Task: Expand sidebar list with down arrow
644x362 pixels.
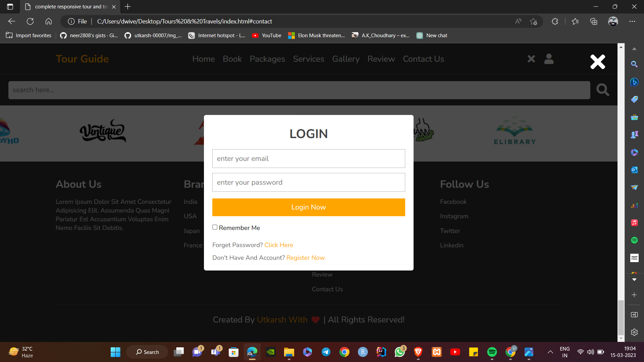Action: tap(634, 280)
